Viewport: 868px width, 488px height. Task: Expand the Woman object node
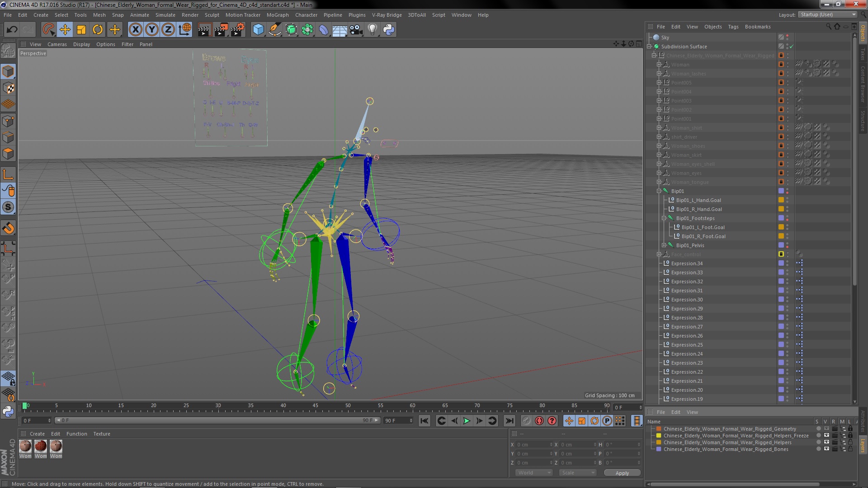coord(659,65)
